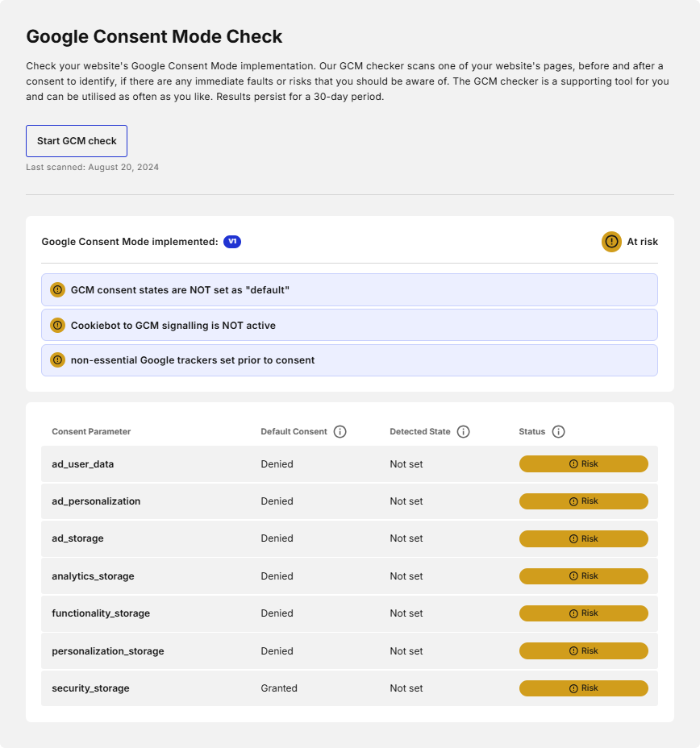Open the Default Consent info icon

(340, 432)
